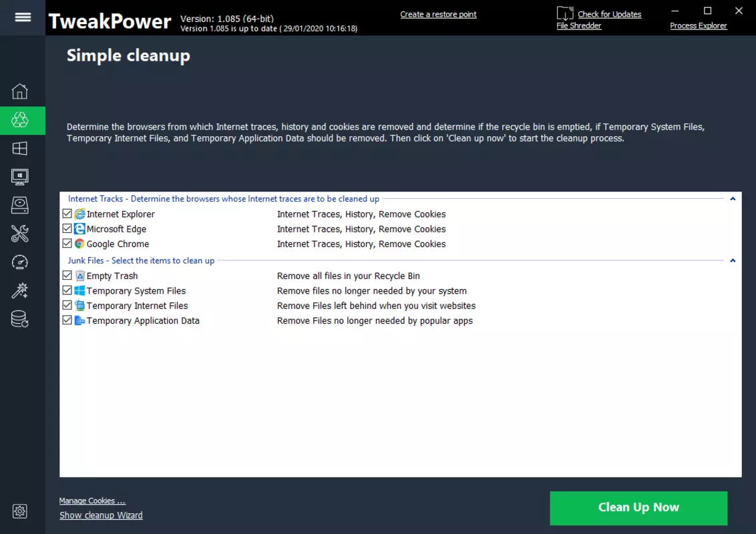
Task: Open the monitor system sidebar icon
Action: point(20,177)
